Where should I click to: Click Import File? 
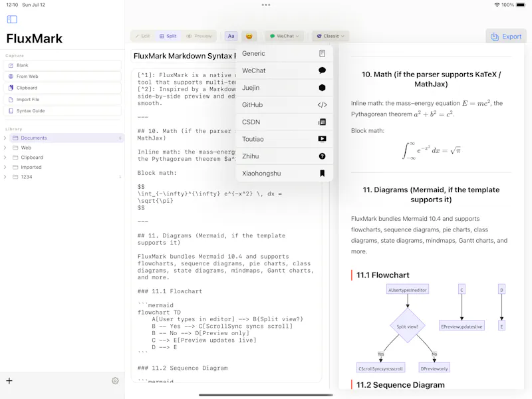(63, 99)
